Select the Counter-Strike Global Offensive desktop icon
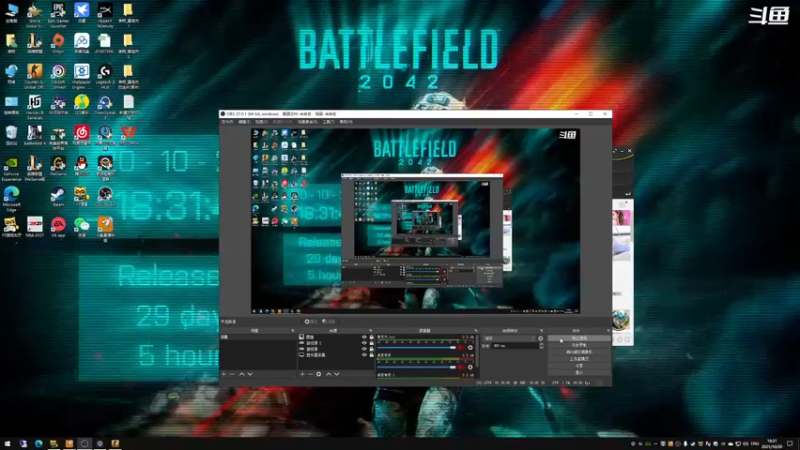The image size is (800, 450). click(x=35, y=76)
